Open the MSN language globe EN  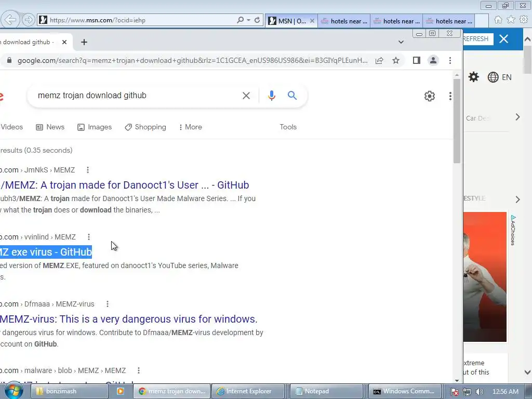coord(499,77)
